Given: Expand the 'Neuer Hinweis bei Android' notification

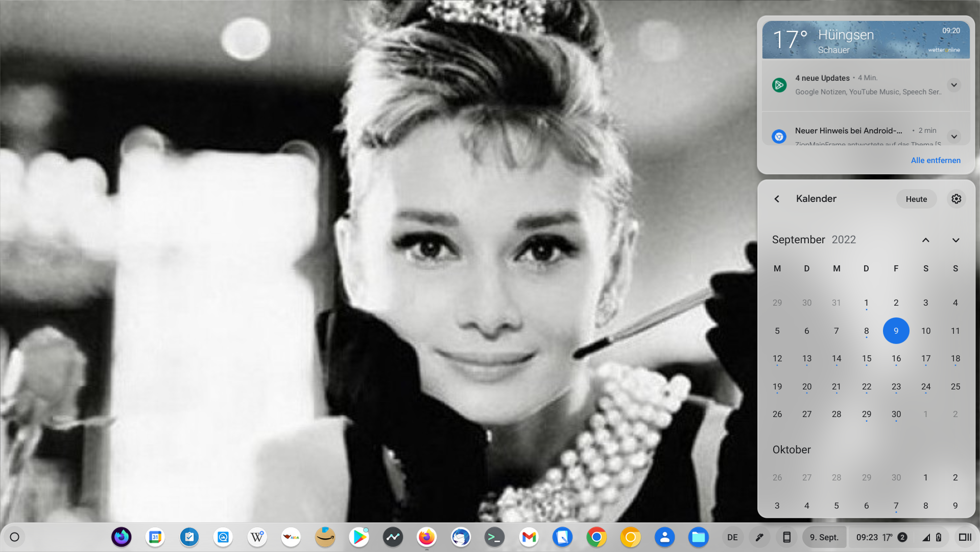Looking at the screenshot, I should click(954, 136).
